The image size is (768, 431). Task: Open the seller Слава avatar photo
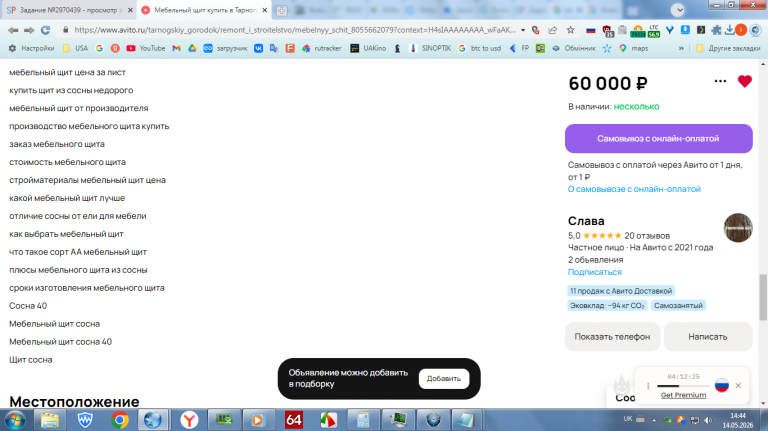[738, 228]
